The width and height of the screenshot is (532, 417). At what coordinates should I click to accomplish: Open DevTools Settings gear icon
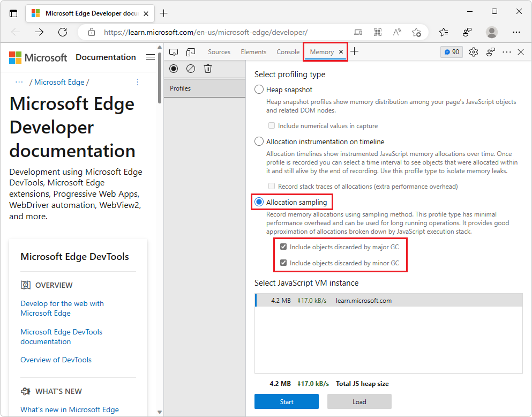474,52
